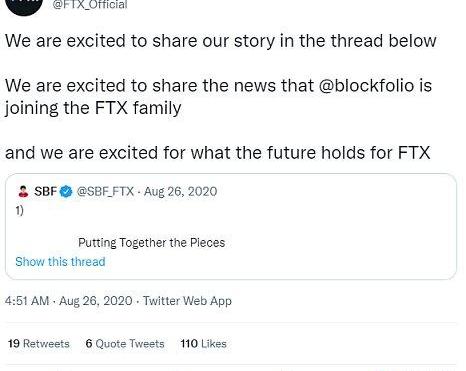Open the quoted tweet's Aug 26, 2020 date
466x371 pixels.
pos(180,192)
